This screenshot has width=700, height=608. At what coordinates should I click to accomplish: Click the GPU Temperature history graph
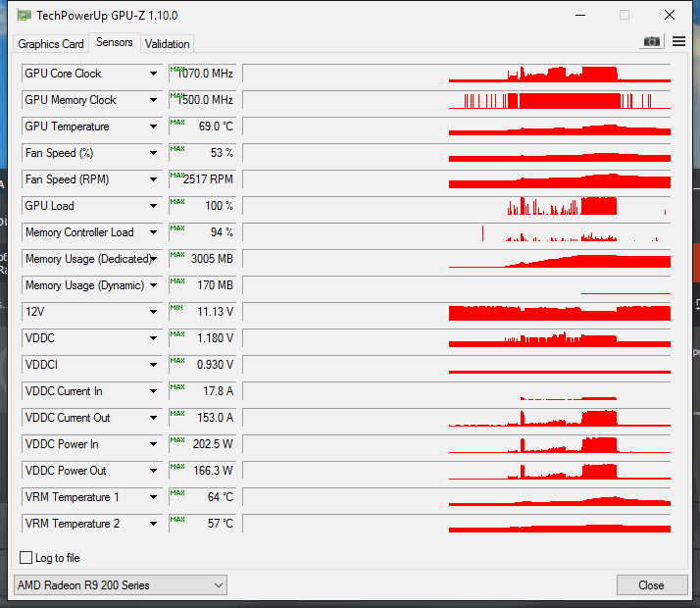457,127
